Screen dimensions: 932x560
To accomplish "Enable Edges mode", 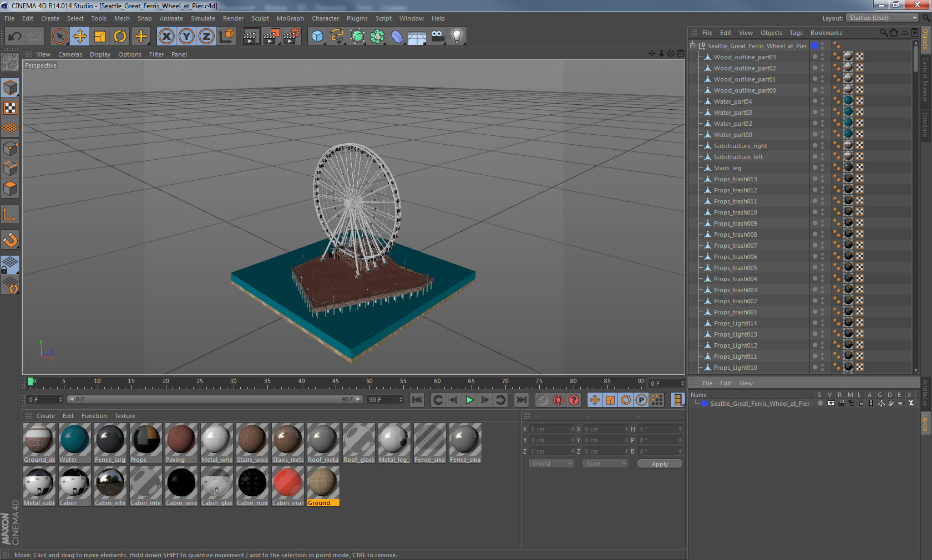I will click(10, 169).
